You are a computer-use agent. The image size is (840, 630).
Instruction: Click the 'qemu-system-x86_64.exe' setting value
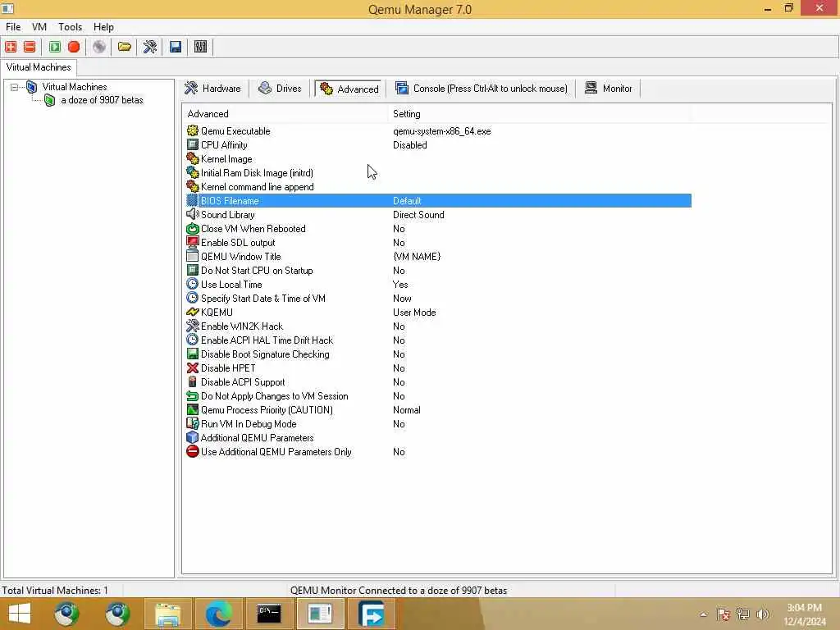click(442, 131)
